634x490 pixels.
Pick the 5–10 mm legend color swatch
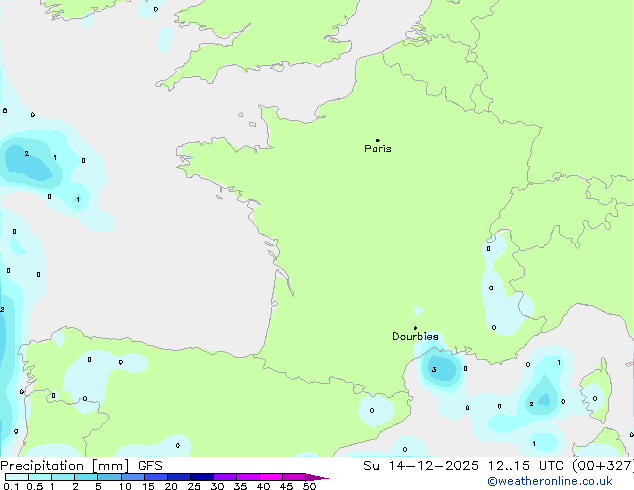109,477
